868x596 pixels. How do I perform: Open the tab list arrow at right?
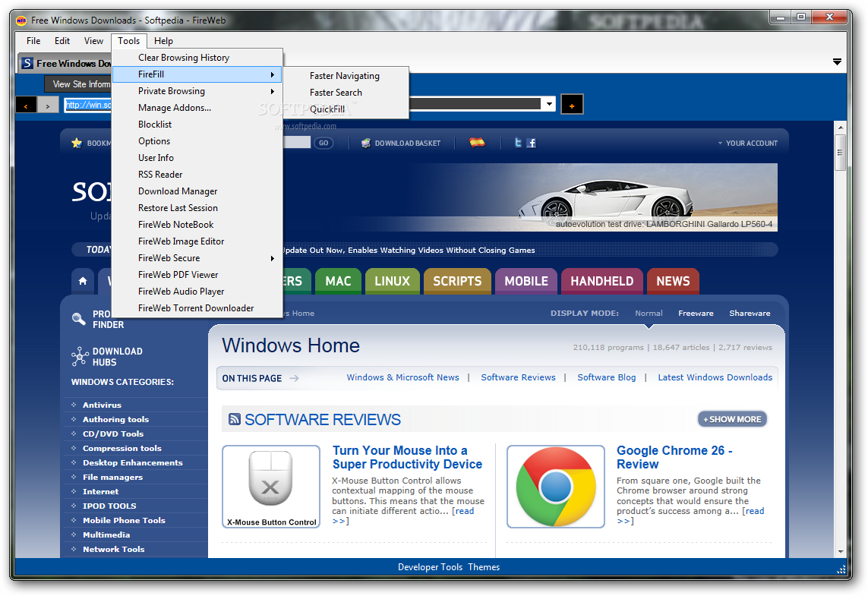click(837, 62)
